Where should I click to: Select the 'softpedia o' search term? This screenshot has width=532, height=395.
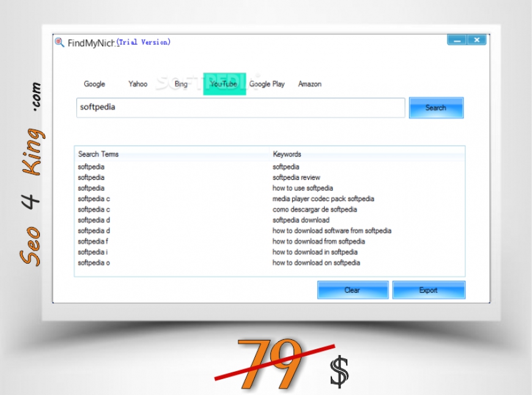[x=94, y=263]
